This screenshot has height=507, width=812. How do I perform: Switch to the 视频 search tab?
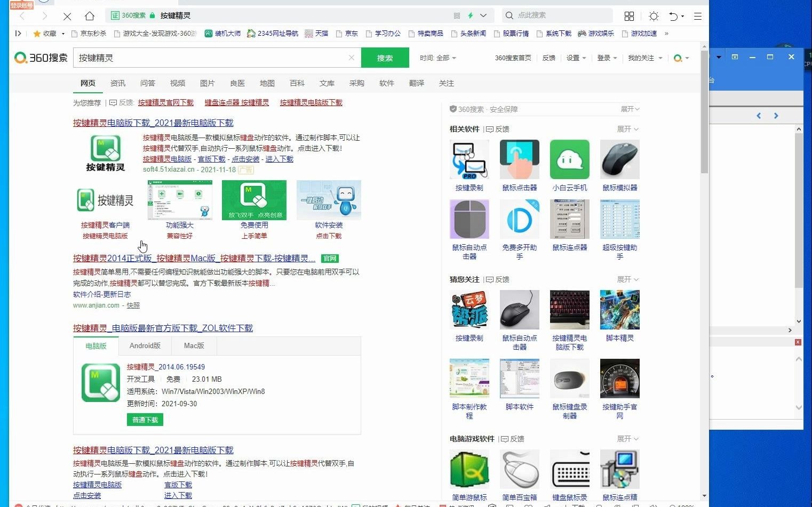(178, 83)
